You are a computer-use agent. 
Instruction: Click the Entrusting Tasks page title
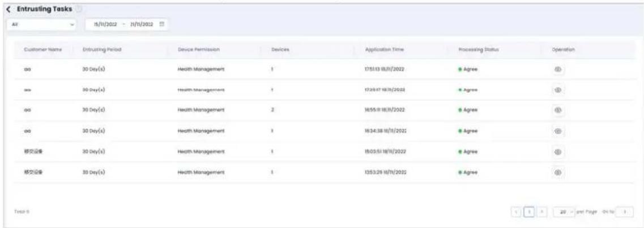(44, 9)
